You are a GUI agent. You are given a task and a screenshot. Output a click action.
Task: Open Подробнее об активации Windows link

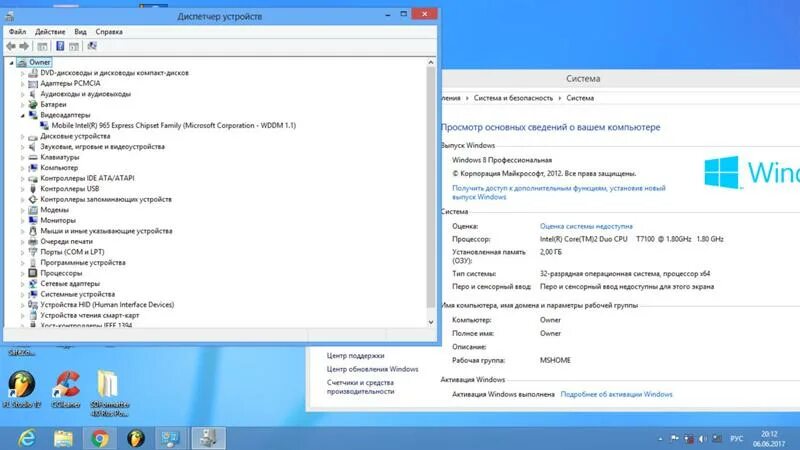616,394
